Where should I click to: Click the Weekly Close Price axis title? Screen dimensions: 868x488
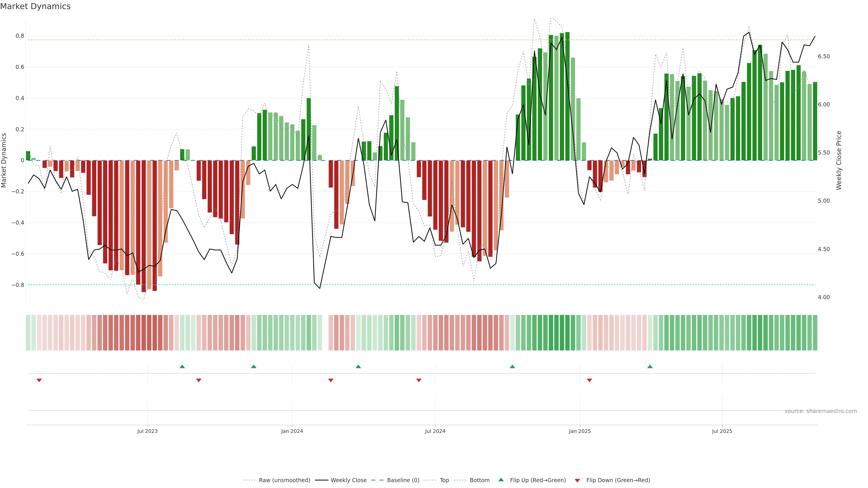click(839, 160)
